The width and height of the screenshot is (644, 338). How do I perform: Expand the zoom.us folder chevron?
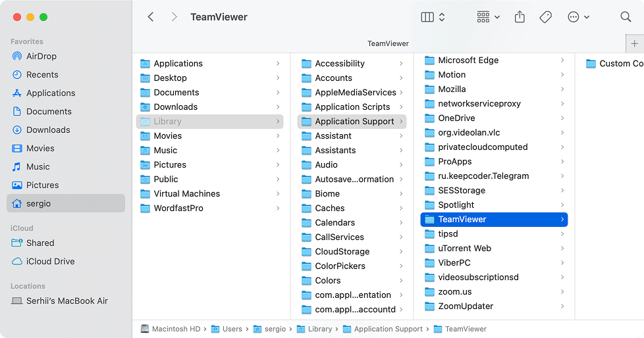click(x=562, y=292)
